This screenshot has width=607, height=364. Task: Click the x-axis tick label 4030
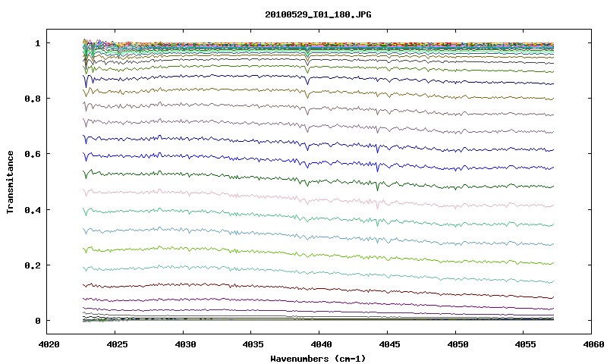(185, 344)
